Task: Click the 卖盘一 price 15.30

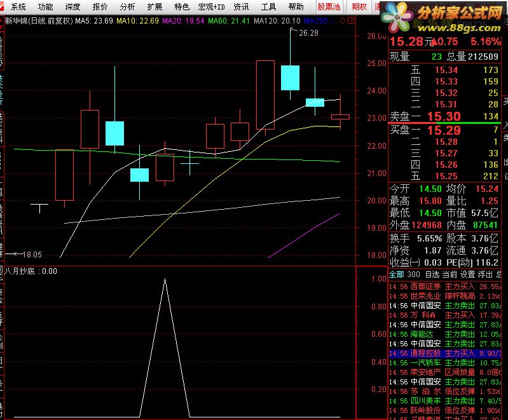Action: 444,116
